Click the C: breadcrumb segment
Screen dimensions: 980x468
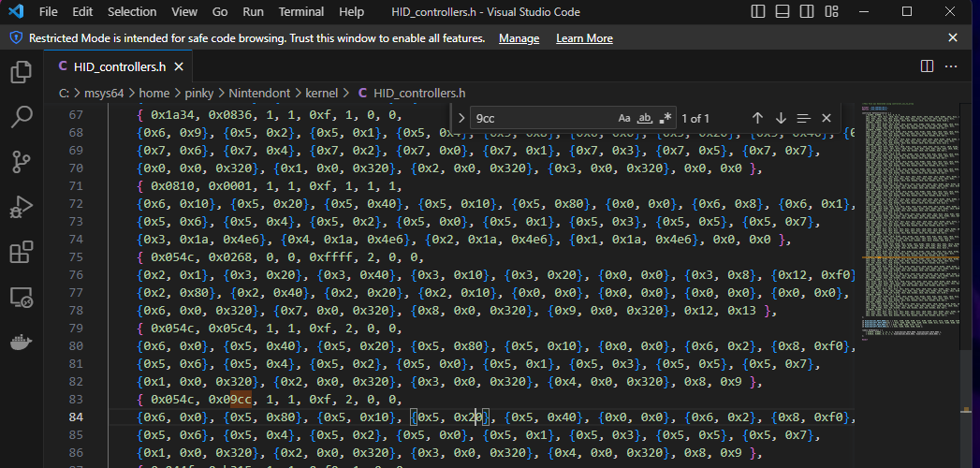[x=65, y=93]
